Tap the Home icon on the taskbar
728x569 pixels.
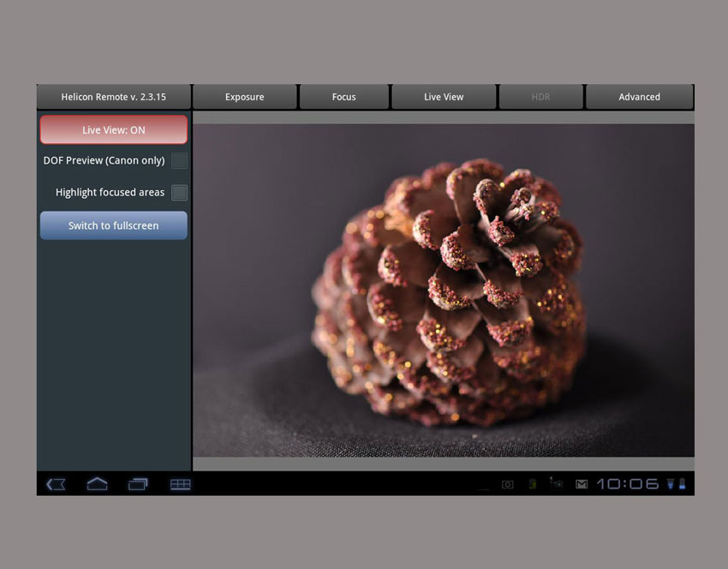(x=97, y=483)
